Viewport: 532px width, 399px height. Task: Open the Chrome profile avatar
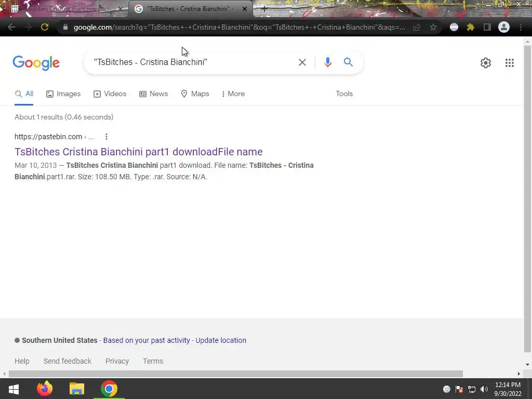coord(504,27)
